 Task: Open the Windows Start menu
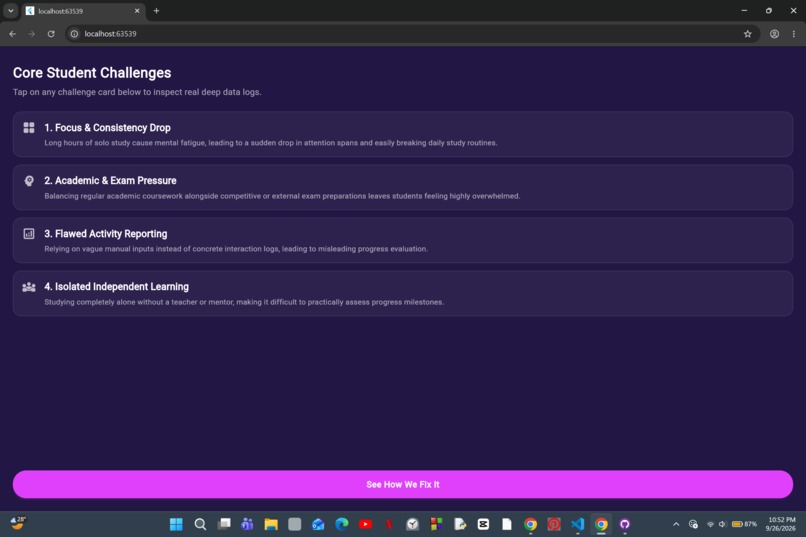(x=176, y=524)
